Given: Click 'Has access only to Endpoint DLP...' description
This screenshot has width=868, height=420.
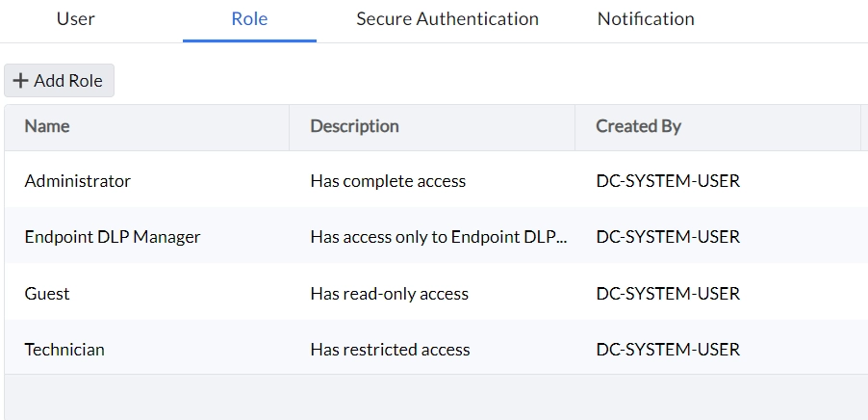Looking at the screenshot, I should coord(439,237).
